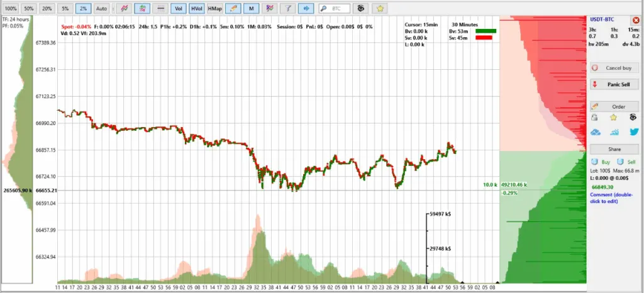Toggle the Vol volume display
The height and width of the screenshot is (293, 644).
coord(179,8)
